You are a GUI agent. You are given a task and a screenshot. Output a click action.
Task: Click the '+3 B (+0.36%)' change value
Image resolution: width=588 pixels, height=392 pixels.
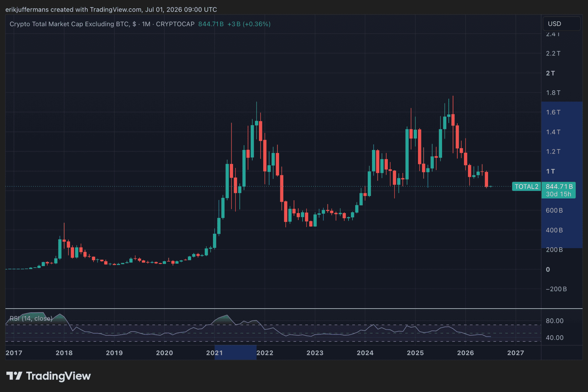(249, 24)
